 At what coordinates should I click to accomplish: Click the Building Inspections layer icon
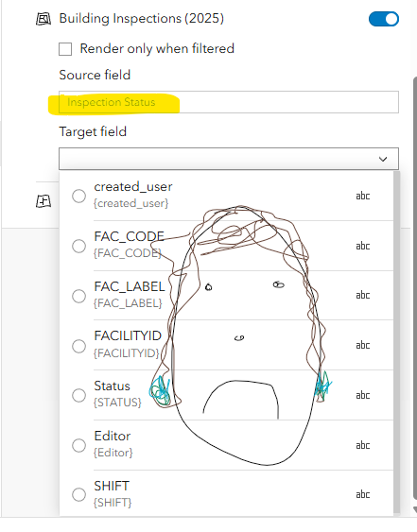(43, 19)
